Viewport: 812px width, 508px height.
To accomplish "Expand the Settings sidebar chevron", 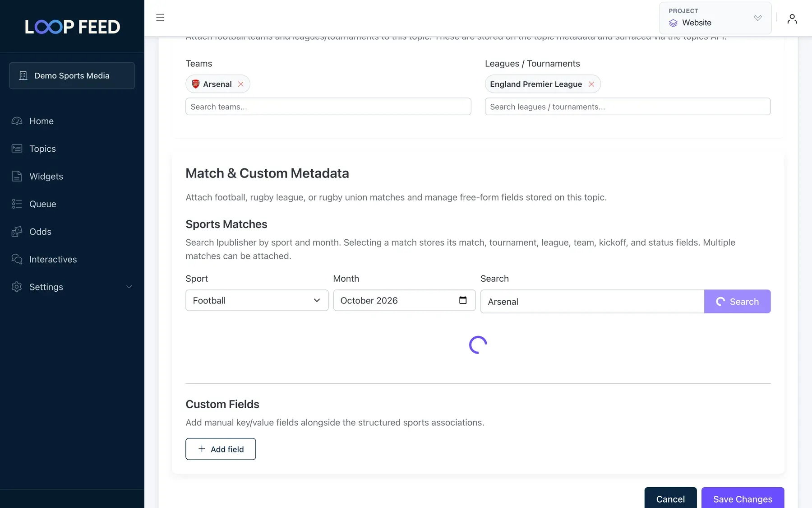I will coord(129,287).
